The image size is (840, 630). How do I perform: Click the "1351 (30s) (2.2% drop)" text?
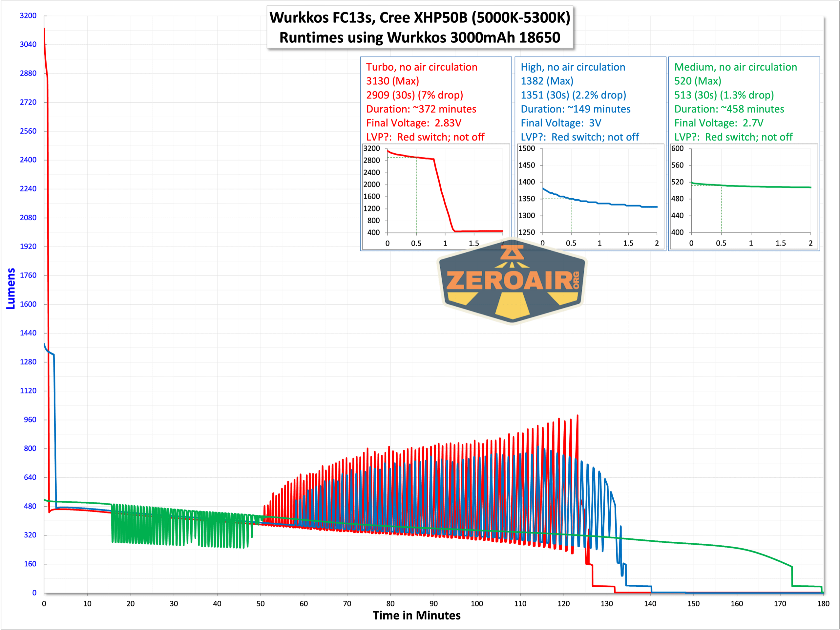pyautogui.click(x=574, y=95)
